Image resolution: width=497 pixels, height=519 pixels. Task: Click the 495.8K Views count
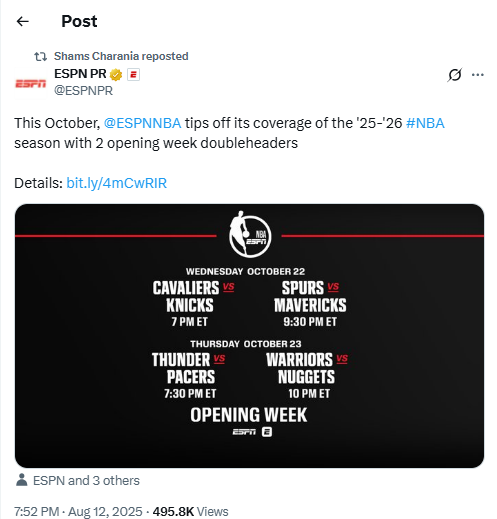pos(190,511)
